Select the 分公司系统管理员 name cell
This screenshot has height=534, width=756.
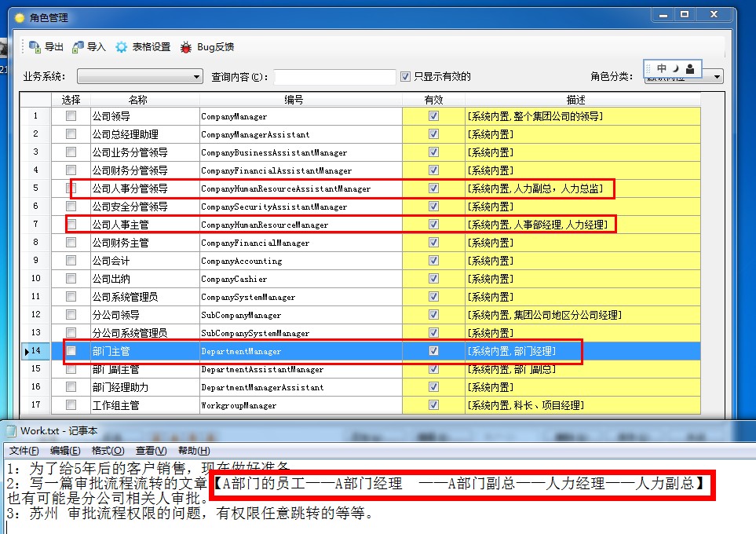144,333
